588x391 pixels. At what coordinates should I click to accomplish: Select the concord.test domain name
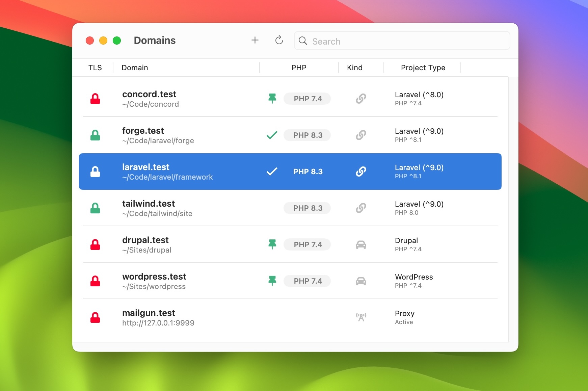click(149, 94)
